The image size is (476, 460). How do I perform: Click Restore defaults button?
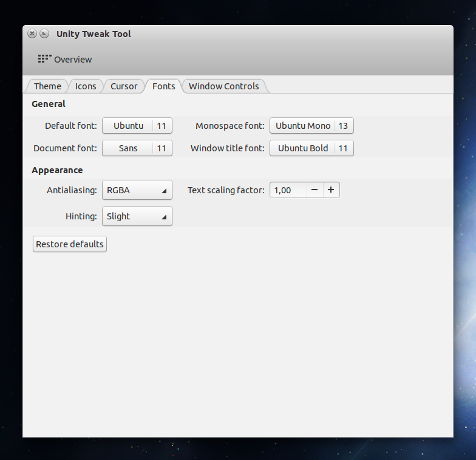[x=70, y=244]
